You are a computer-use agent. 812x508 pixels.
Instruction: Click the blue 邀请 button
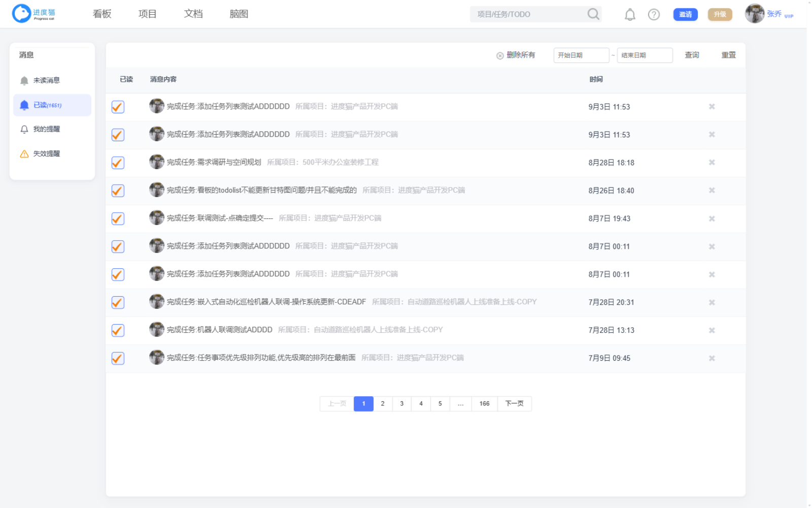coord(686,14)
